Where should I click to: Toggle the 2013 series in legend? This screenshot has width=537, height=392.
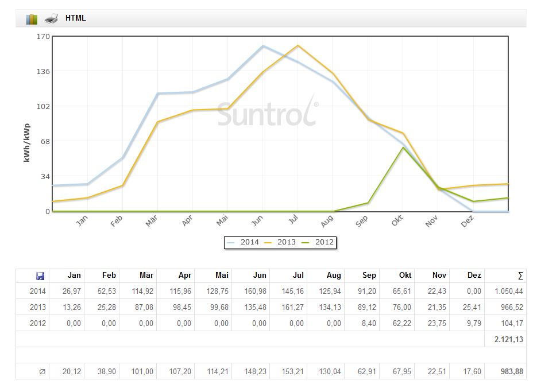pos(281,242)
